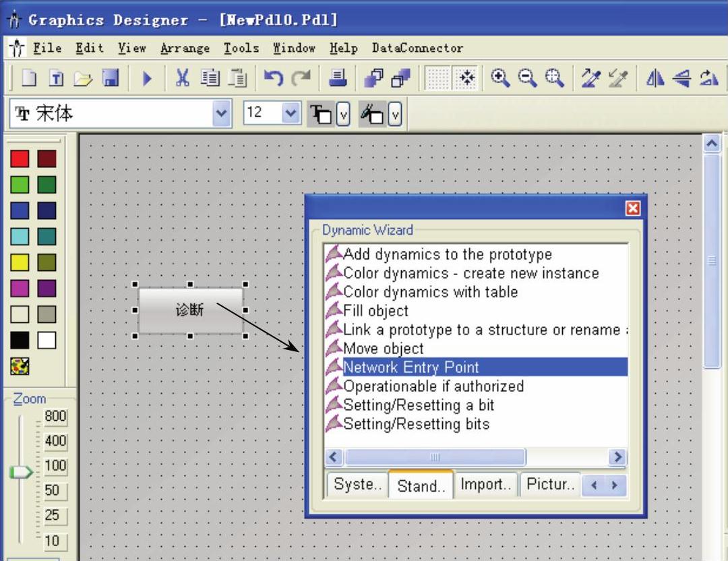The height and width of the screenshot is (561, 728).
Task: Open the Window menu
Action: tap(294, 48)
